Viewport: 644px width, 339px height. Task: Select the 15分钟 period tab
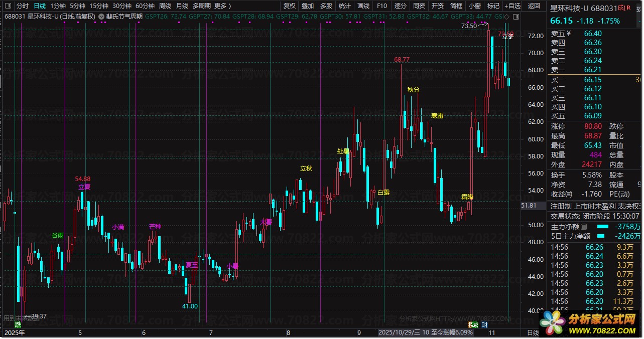tap(99, 6)
